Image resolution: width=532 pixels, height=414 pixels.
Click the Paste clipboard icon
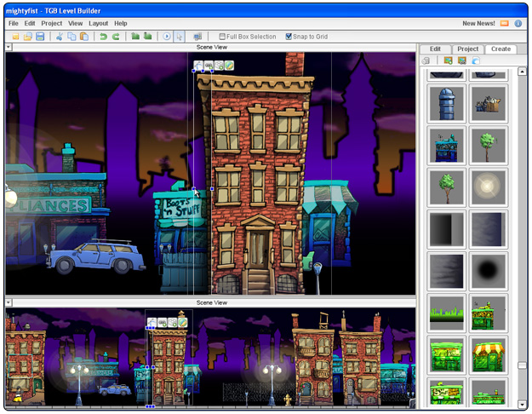tap(83, 37)
